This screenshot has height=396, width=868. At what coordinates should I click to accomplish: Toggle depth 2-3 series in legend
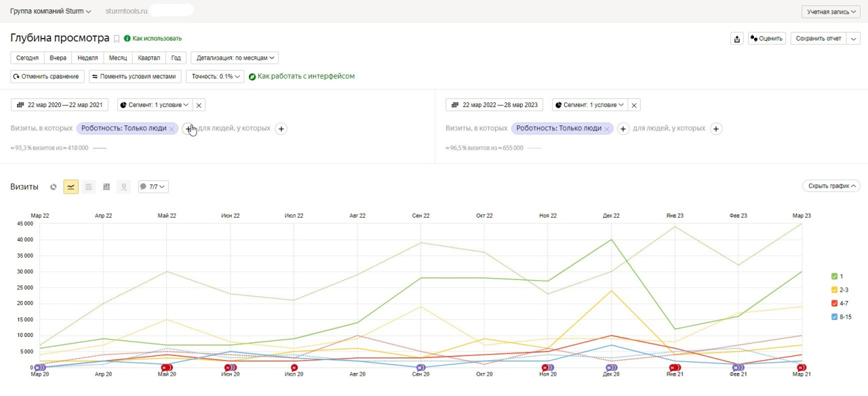click(840, 290)
